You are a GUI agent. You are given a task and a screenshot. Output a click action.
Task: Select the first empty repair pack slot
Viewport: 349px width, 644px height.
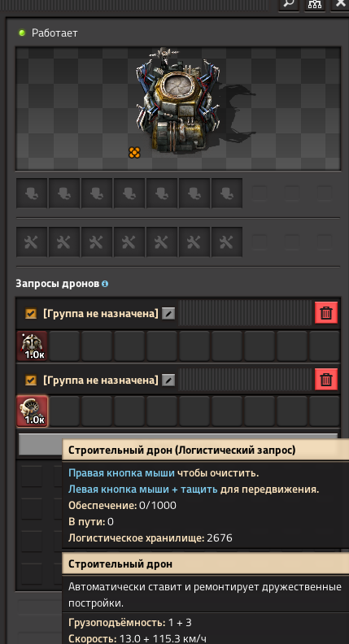pos(32,242)
